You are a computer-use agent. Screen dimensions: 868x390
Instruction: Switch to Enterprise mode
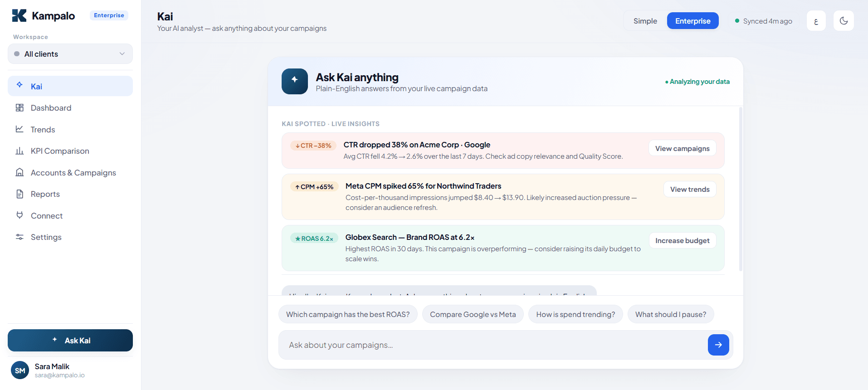[692, 21]
